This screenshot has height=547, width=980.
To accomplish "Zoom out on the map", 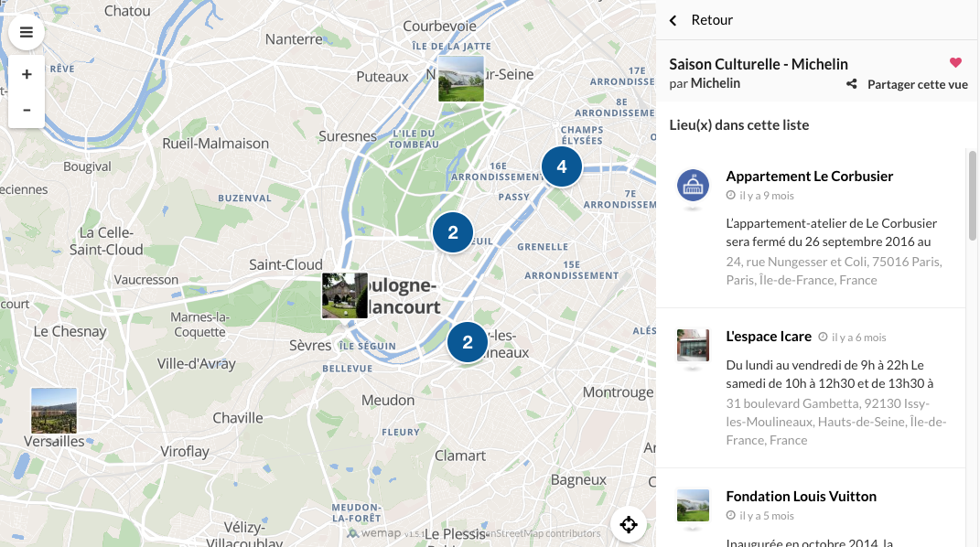I will 27,110.
